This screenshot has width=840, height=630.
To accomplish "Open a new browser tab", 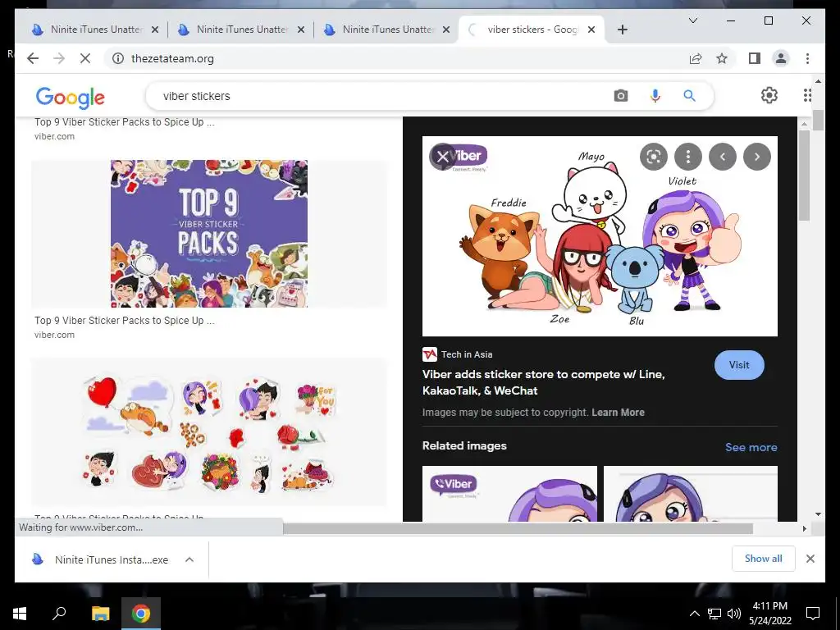I will [622, 30].
